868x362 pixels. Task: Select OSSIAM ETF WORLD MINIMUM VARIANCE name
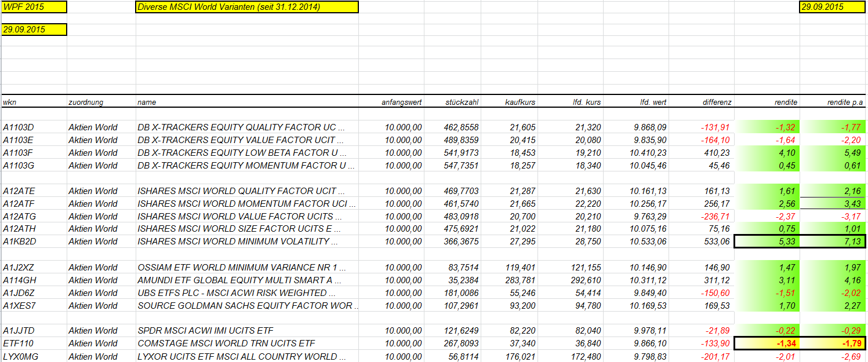coord(246,267)
